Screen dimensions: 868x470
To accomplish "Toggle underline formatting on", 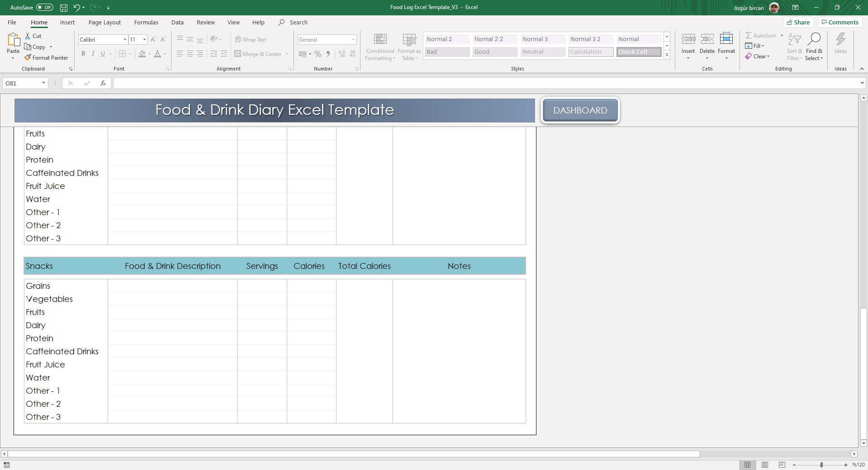I will [103, 54].
